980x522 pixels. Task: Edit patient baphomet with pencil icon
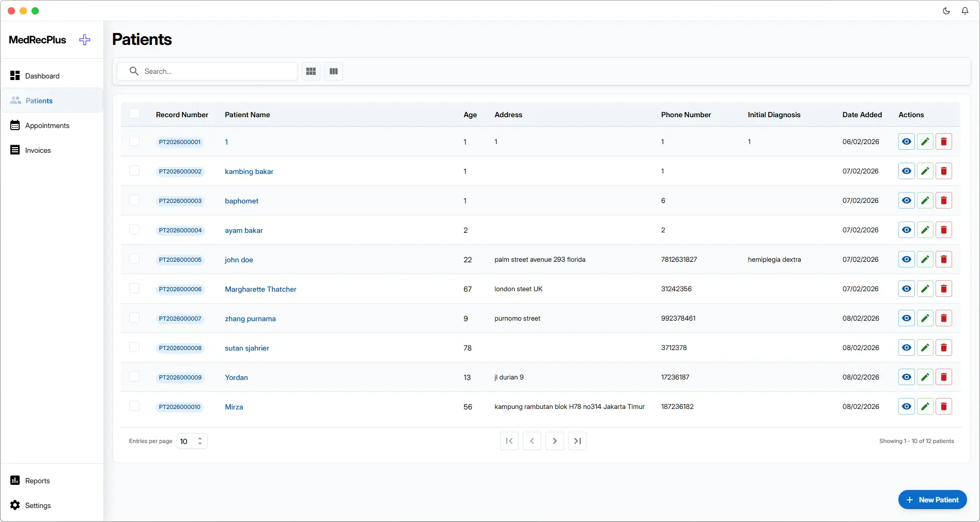tap(925, 200)
